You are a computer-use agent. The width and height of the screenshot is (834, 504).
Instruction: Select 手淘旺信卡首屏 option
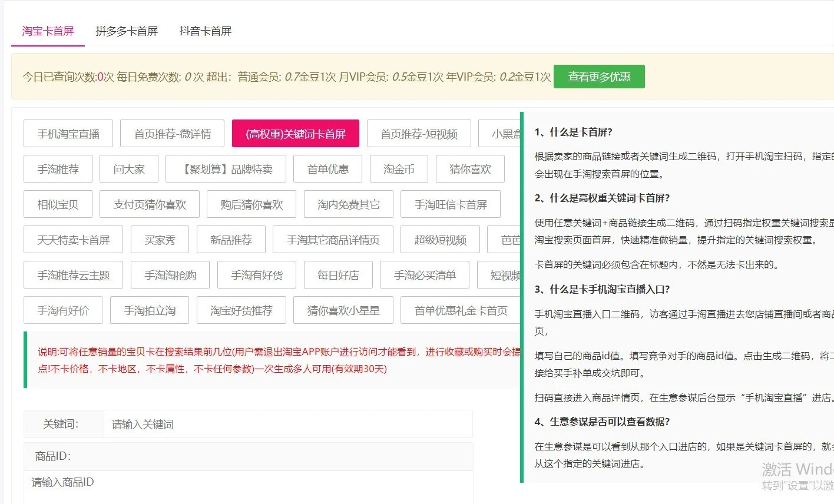click(x=451, y=204)
